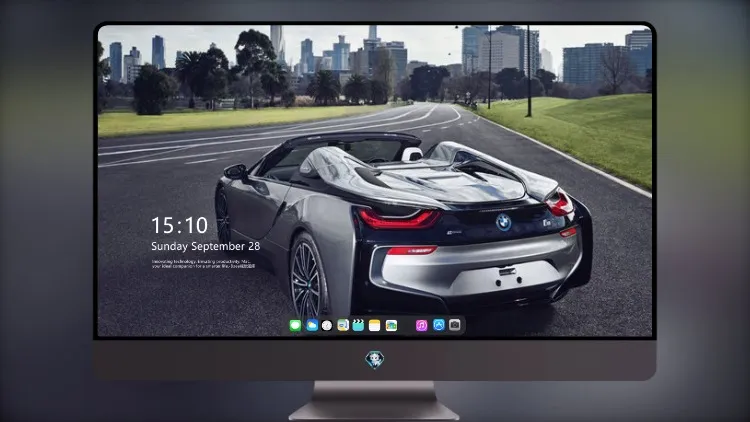Open the Photos gallery app in the dock
The height and width of the screenshot is (422, 750).
391,325
